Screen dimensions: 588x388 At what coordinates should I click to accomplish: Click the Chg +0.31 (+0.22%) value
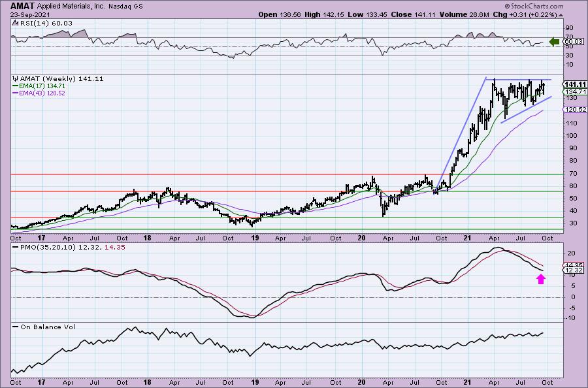(525, 14)
